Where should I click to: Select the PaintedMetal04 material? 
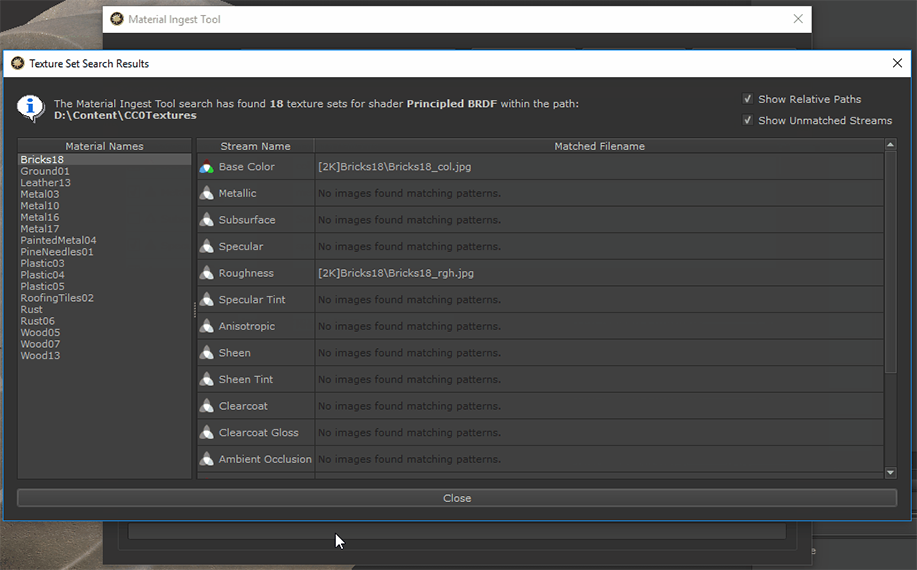pyautogui.click(x=58, y=240)
